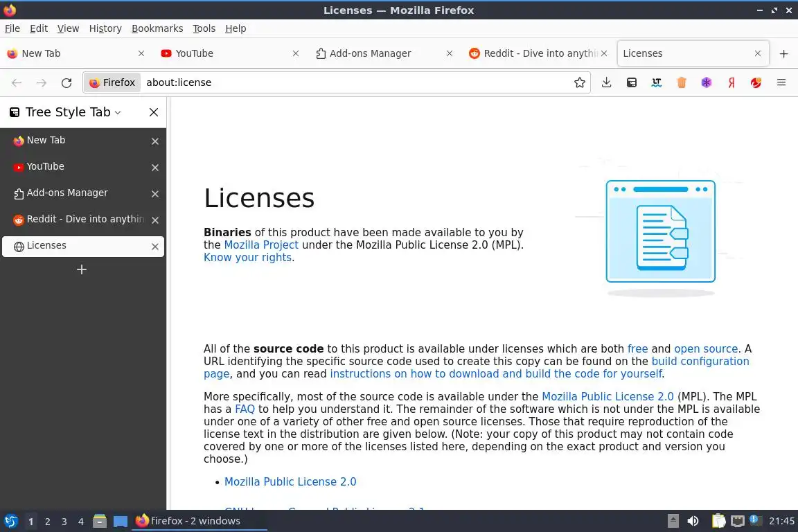Close the Reddit tab in the sidebar
This screenshot has width=798, height=532.
pyautogui.click(x=155, y=220)
